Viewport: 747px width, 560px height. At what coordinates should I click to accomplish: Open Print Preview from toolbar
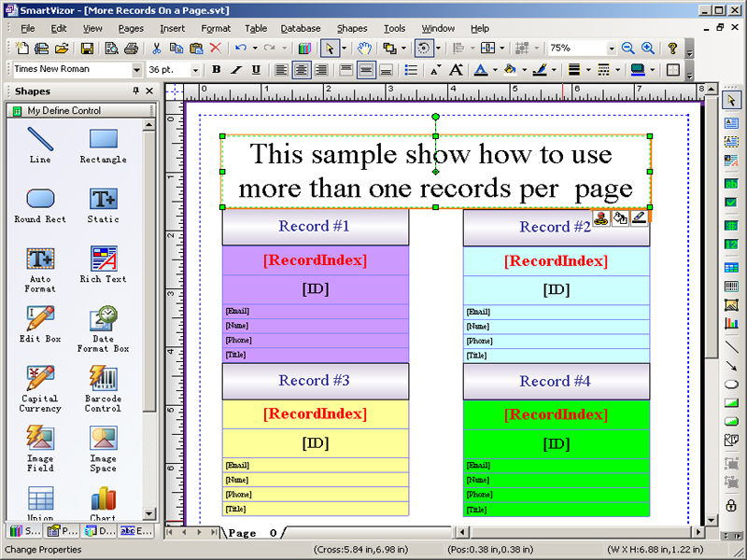pyautogui.click(x=111, y=49)
